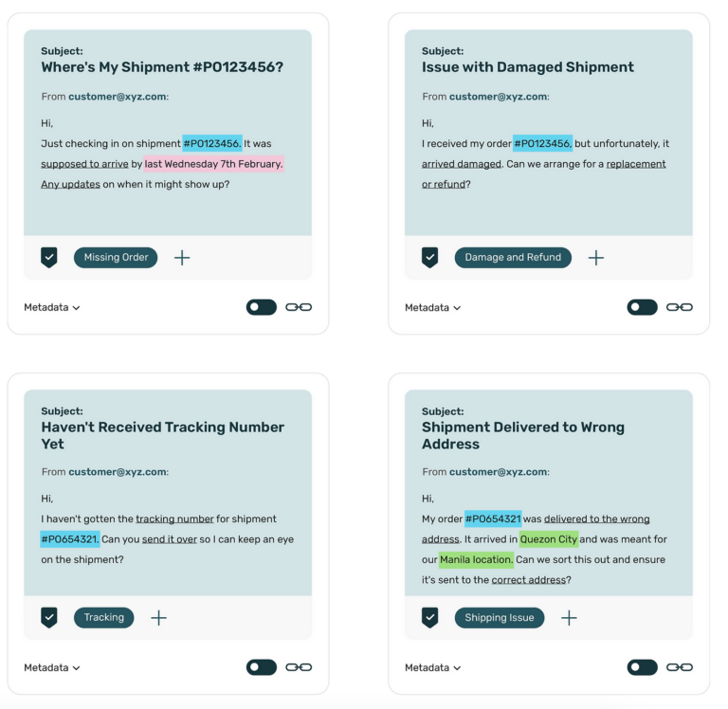Viewport: 728px width, 709px height.
Task: Click the chain link icon on the Wrong Address card
Action: (x=679, y=667)
